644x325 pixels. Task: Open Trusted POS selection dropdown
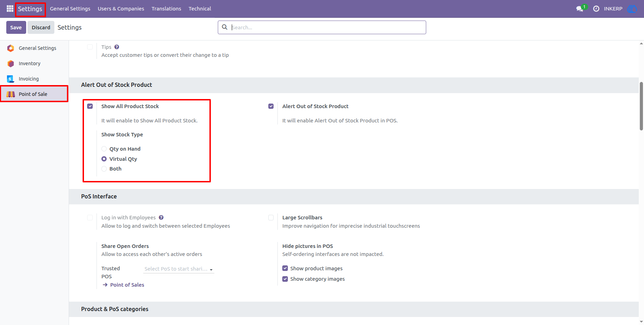pos(179,269)
